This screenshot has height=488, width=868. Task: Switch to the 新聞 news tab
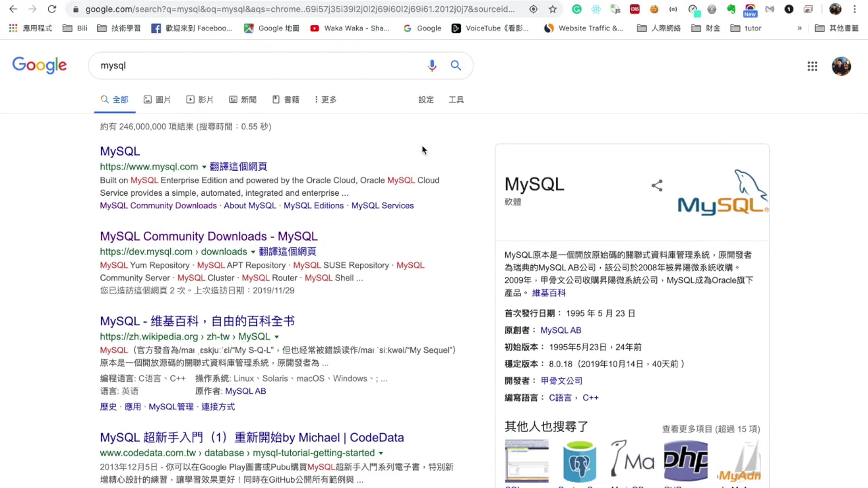coord(243,99)
